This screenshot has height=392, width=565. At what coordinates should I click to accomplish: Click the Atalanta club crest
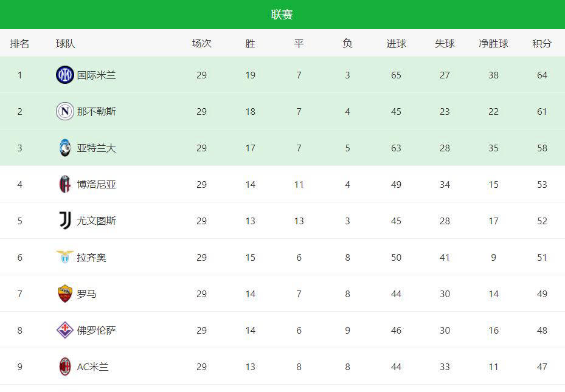pyautogui.click(x=65, y=148)
